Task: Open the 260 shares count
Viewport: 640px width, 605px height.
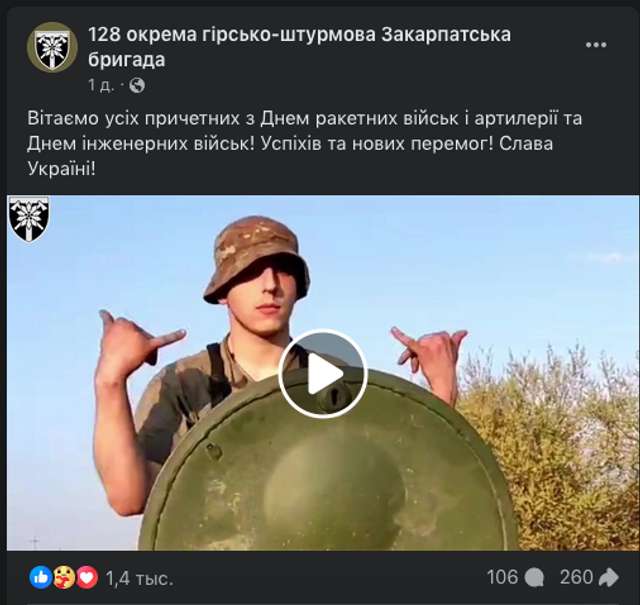Action: pos(576,578)
